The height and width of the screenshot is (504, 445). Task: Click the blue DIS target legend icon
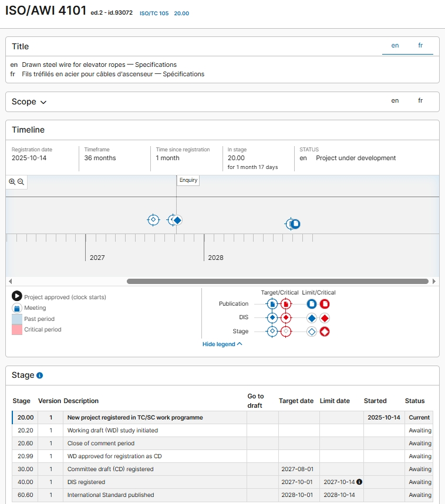coord(272,317)
